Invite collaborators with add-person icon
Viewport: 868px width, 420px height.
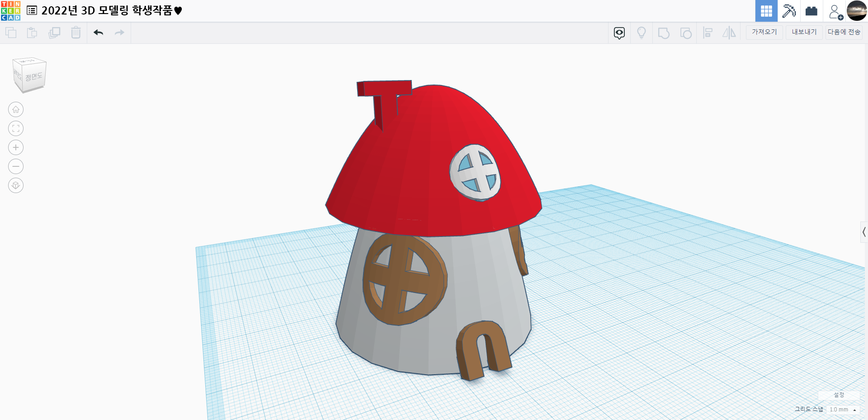(x=835, y=12)
